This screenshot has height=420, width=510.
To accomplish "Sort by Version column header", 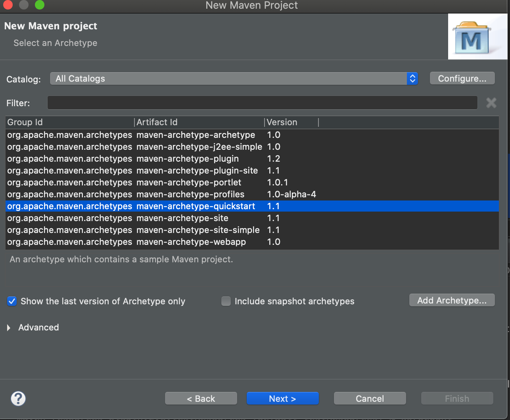I will click(x=291, y=122).
